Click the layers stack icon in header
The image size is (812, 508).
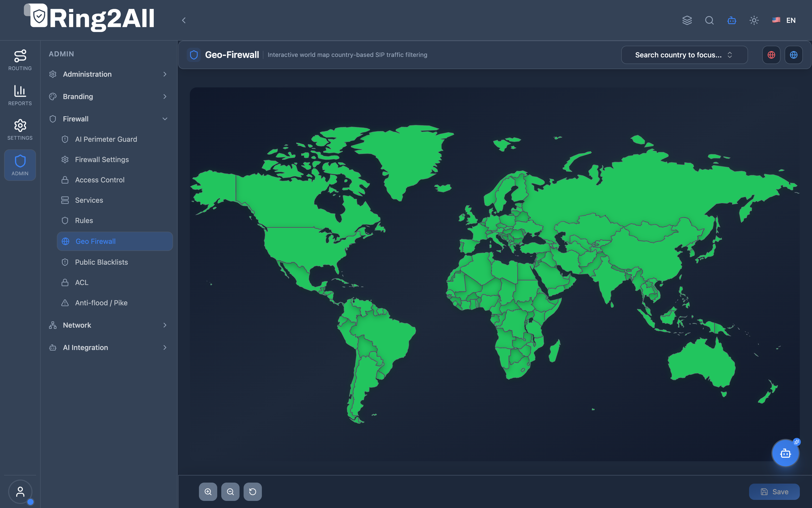pos(687,21)
